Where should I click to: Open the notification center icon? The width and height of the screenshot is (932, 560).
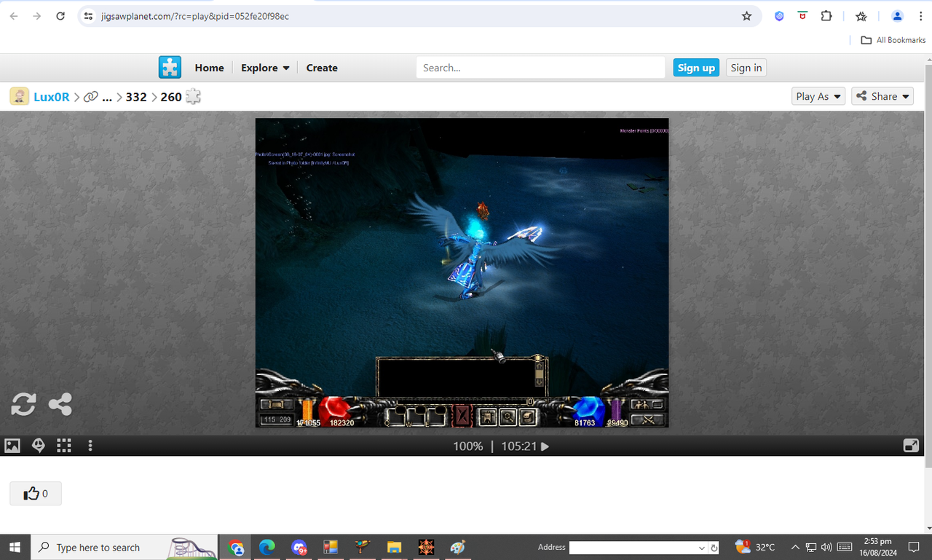pos(915,547)
